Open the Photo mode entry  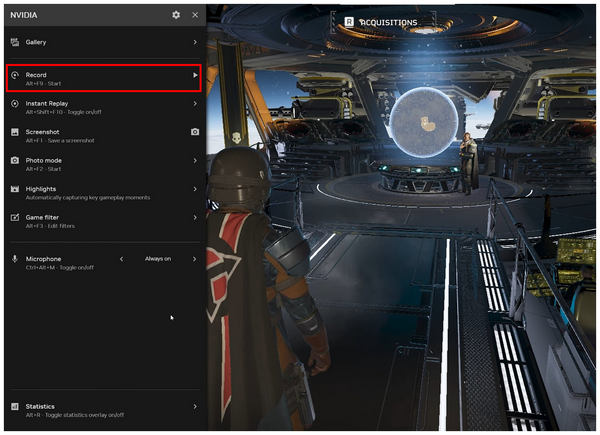tap(104, 164)
